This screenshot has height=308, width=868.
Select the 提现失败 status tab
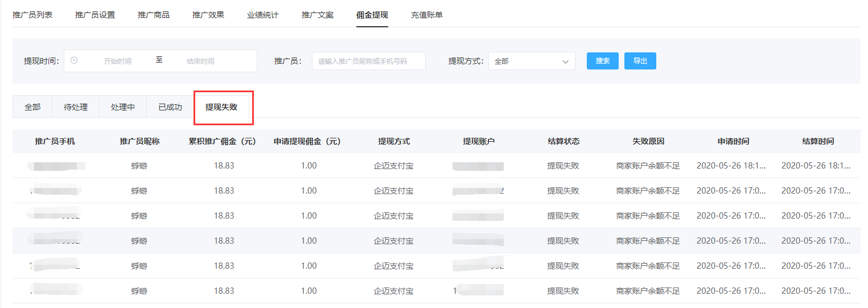(221, 106)
